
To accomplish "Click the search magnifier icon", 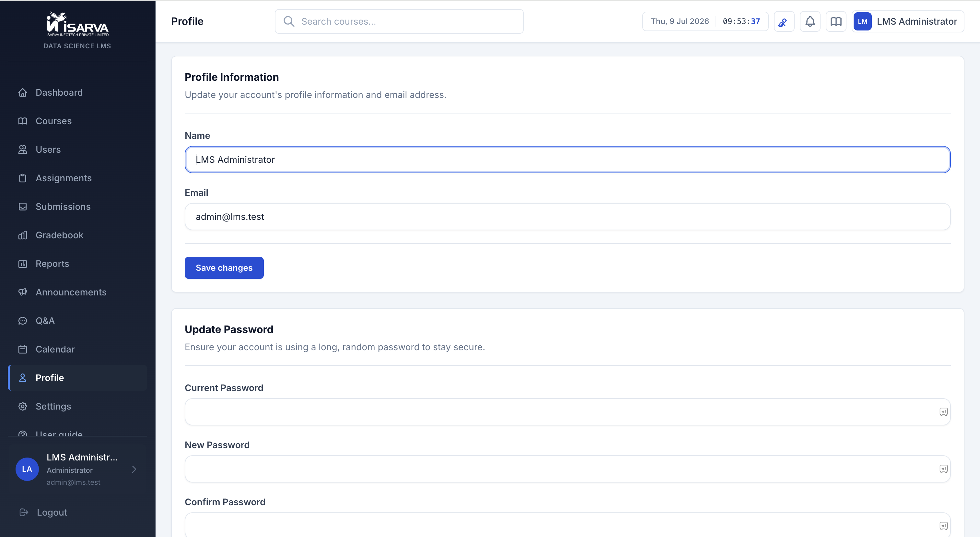I will [289, 21].
